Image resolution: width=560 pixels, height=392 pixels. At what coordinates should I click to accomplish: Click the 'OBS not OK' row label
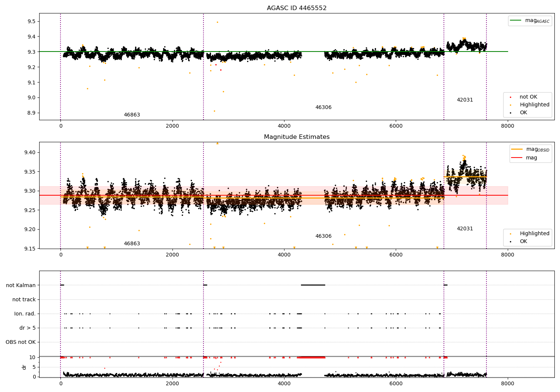[x=21, y=342]
